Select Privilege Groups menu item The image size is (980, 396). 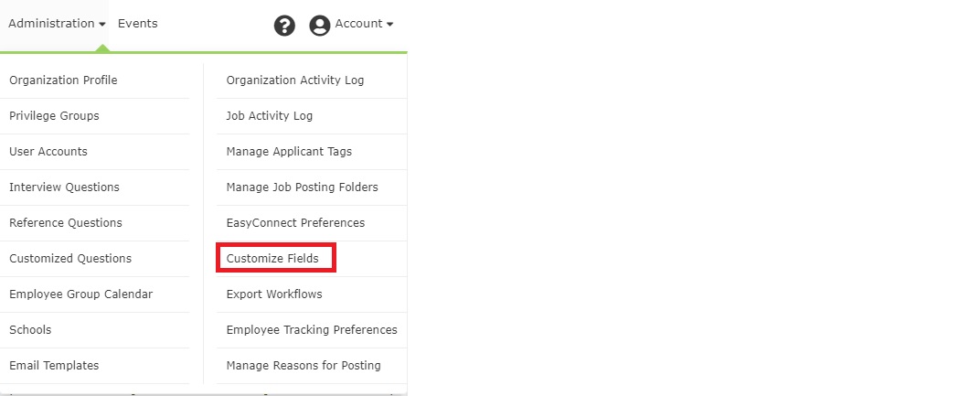point(54,116)
